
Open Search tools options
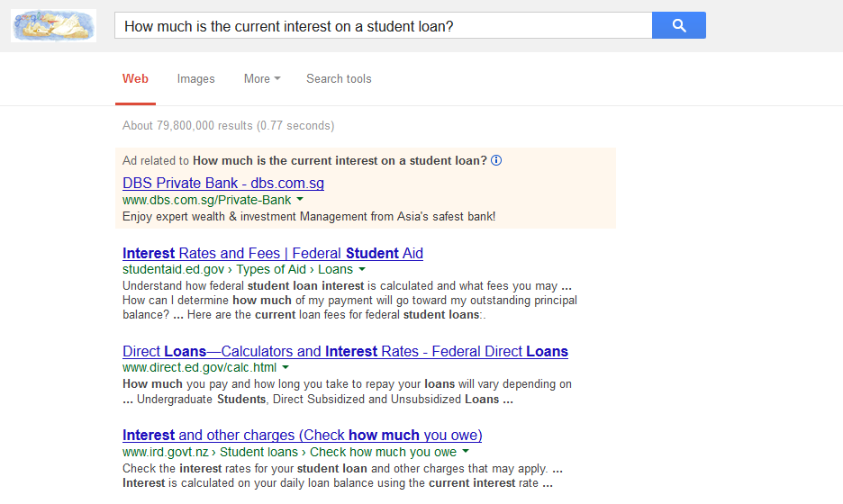pyautogui.click(x=339, y=79)
